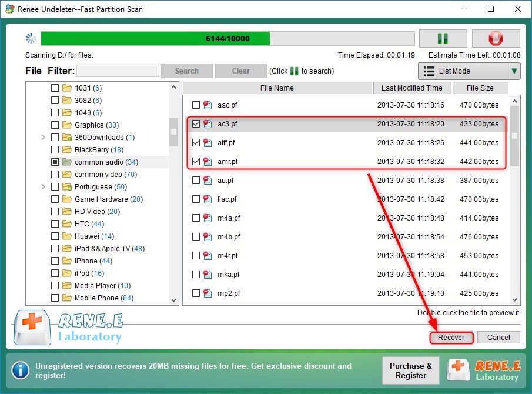Viewport: 532px width, 394px height.
Task: Check the au.pf file checkbox
Action: (x=196, y=180)
